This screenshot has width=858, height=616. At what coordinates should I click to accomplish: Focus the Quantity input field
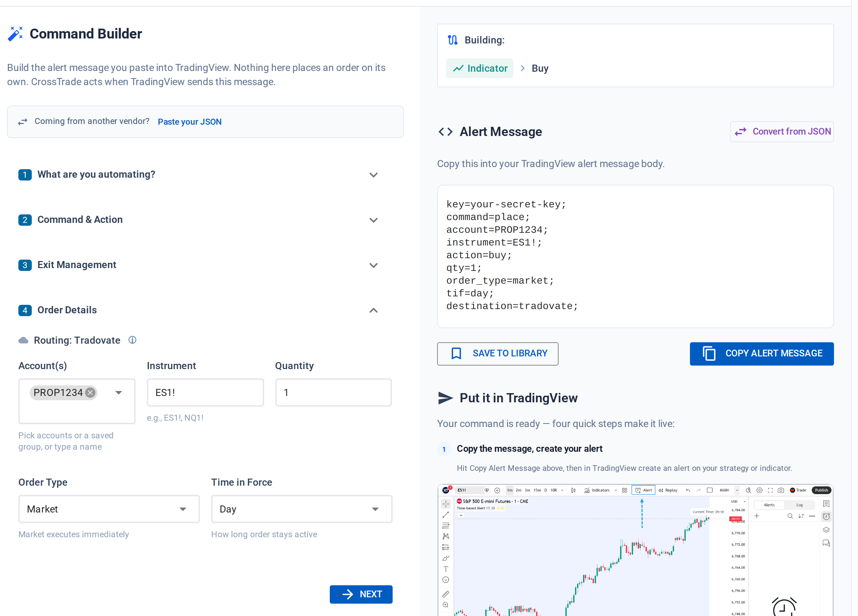pyautogui.click(x=334, y=393)
